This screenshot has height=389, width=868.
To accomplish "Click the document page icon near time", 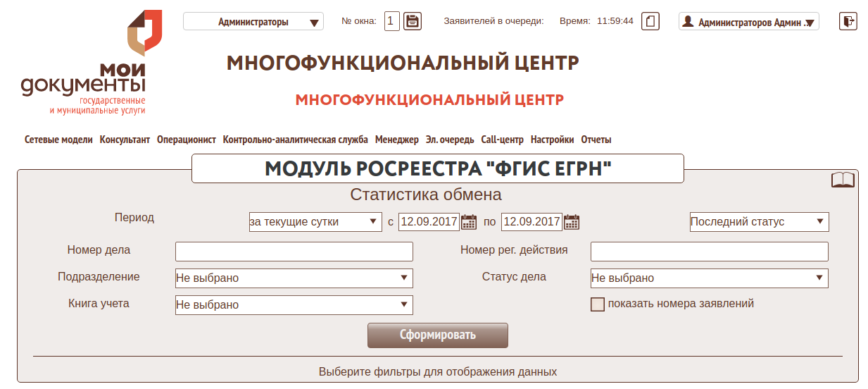I will pos(651,21).
